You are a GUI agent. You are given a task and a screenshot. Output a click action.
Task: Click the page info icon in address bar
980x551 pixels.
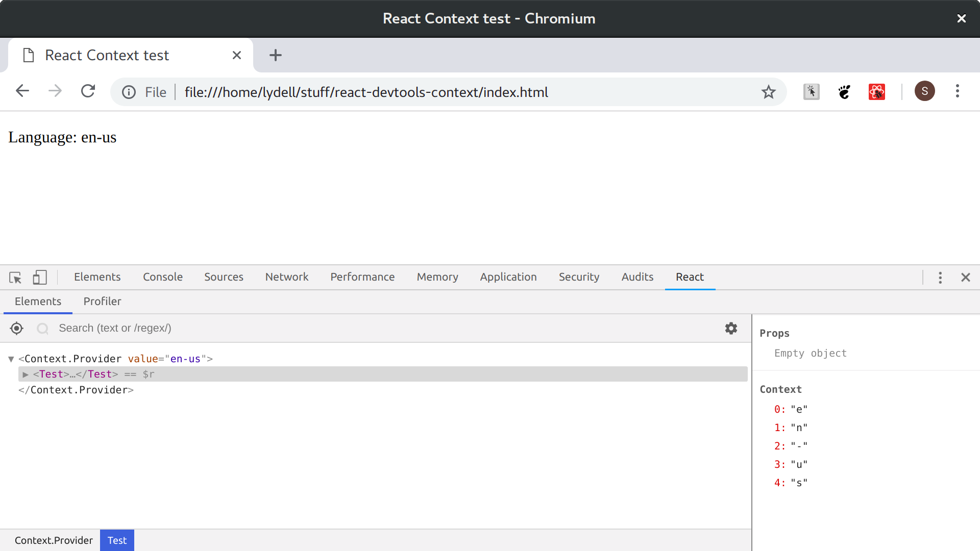[129, 92]
